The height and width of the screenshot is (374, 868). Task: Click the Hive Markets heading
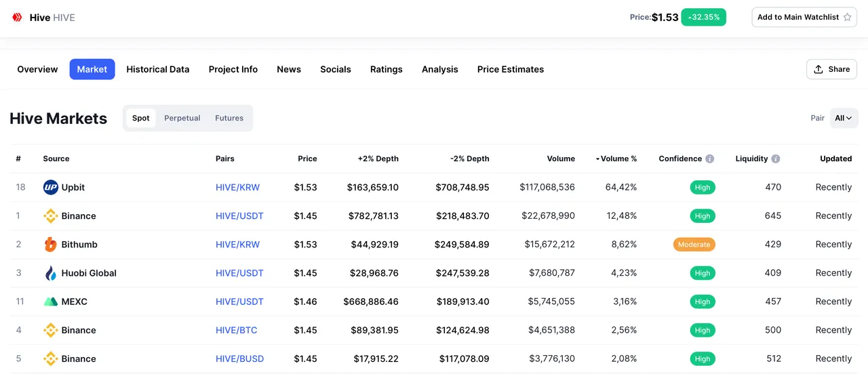click(x=58, y=118)
